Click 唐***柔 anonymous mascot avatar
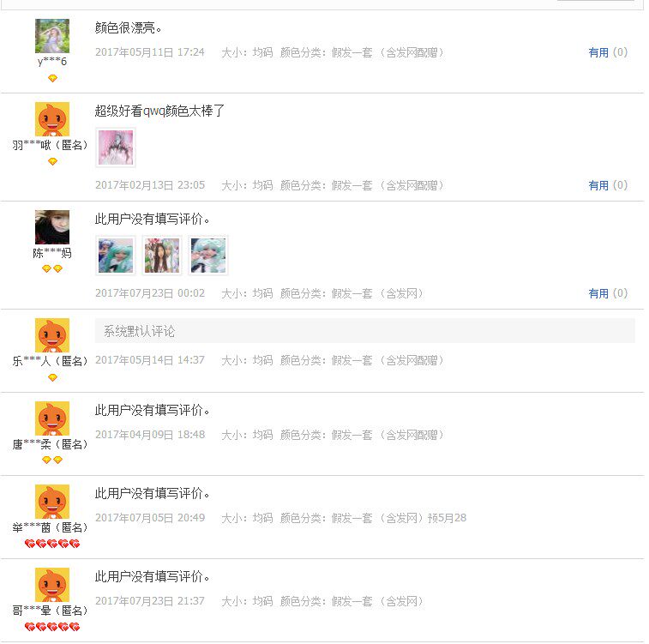The image size is (649, 644). [x=52, y=418]
